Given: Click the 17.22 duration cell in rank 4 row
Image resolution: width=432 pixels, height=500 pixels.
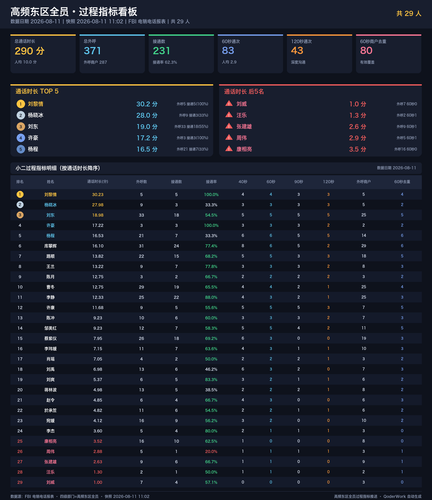Looking at the screenshot, I should point(98,226).
